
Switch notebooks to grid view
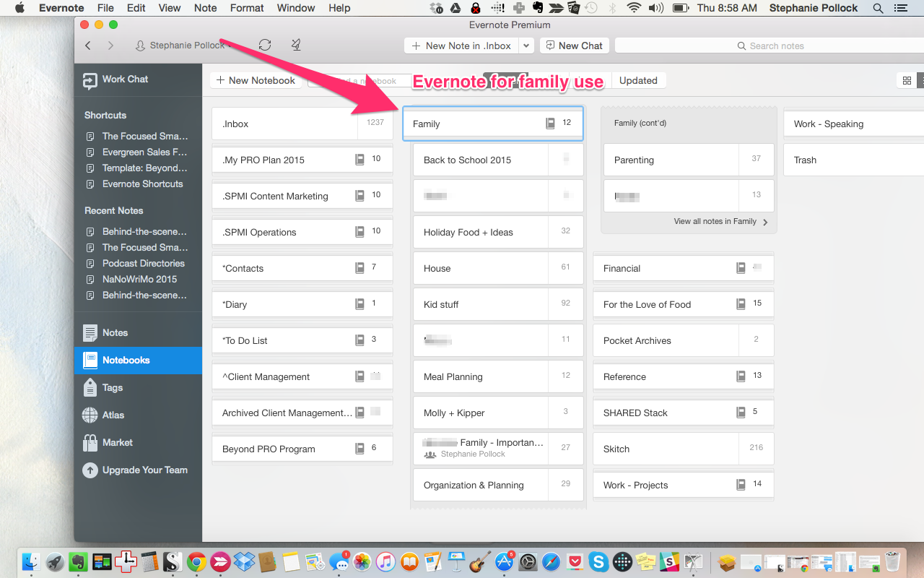click(x=907, y=81)
